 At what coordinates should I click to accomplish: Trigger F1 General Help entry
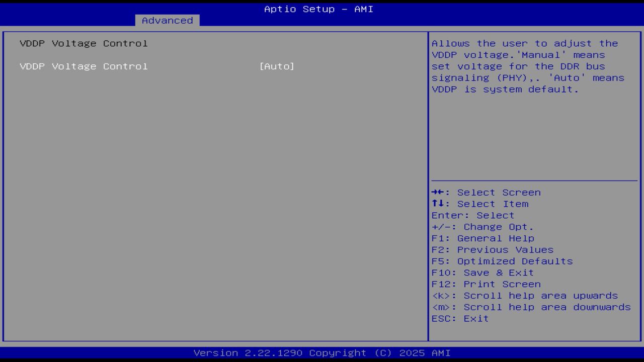[x=482, y=238]
